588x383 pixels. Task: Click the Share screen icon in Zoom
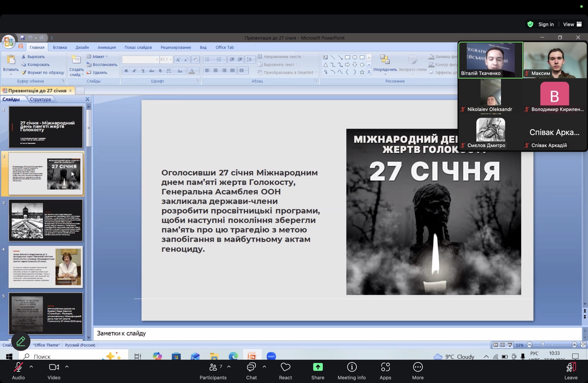coord(318,367)
